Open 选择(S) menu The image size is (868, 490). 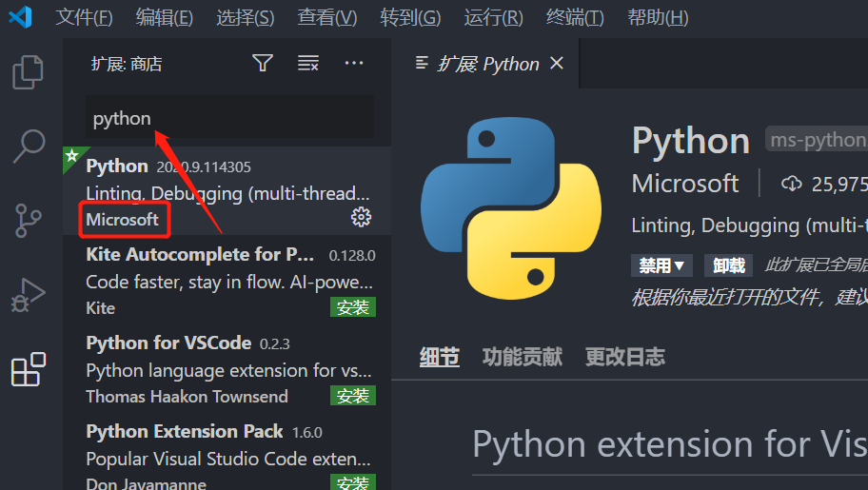(x=246, y=18)
